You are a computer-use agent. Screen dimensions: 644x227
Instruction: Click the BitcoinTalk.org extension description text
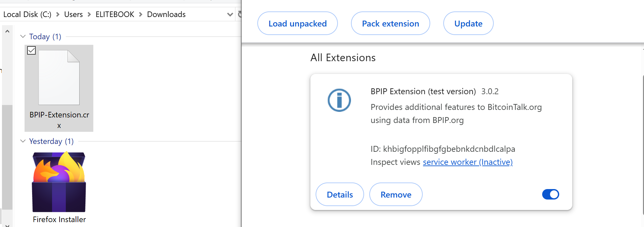click(x=456, y=113)
